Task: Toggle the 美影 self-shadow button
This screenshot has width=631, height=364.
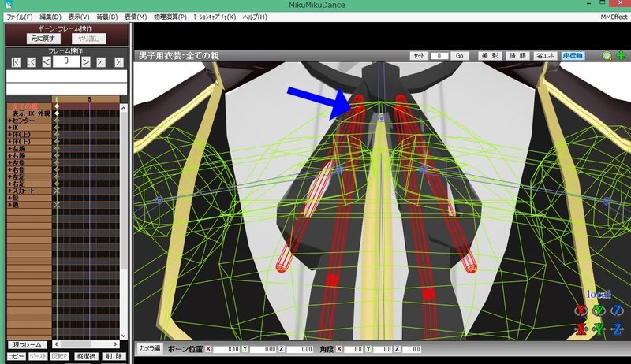Action: 490,56
